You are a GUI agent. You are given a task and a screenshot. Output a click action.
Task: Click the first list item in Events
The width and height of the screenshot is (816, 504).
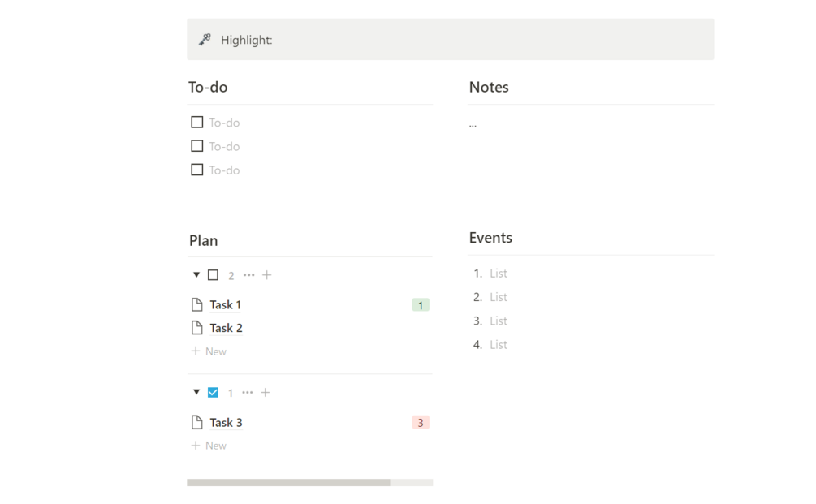click(x=499, y=274)
